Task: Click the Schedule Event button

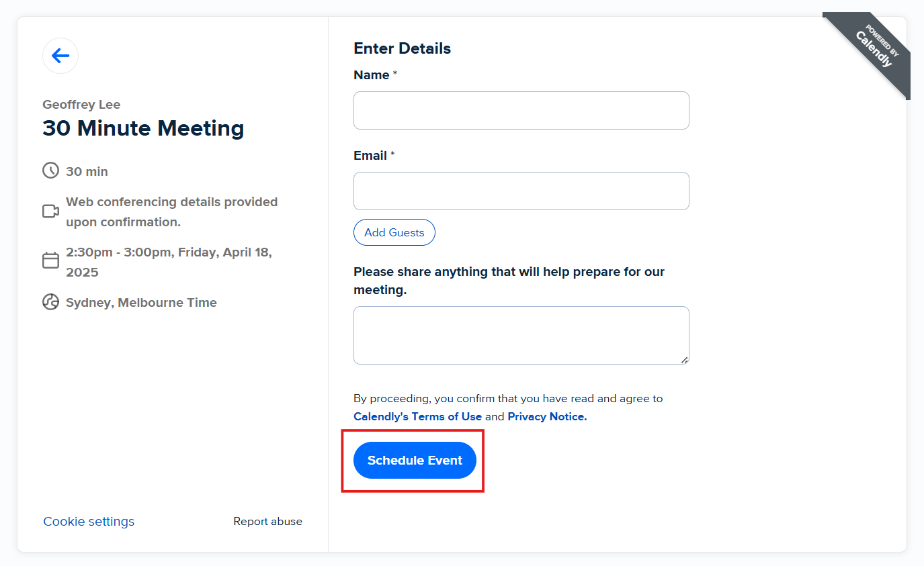Action: tap(415, 461)
